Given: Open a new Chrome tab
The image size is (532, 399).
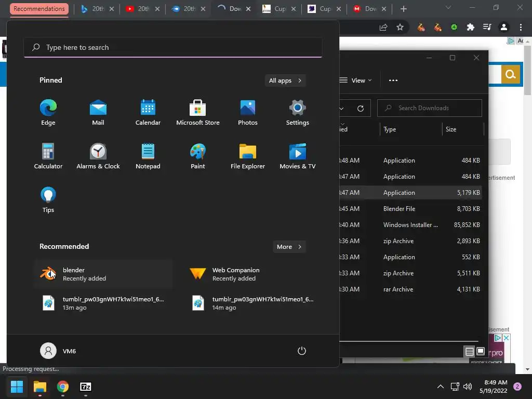Looking at the screenshot, I should tap(403, 9).
